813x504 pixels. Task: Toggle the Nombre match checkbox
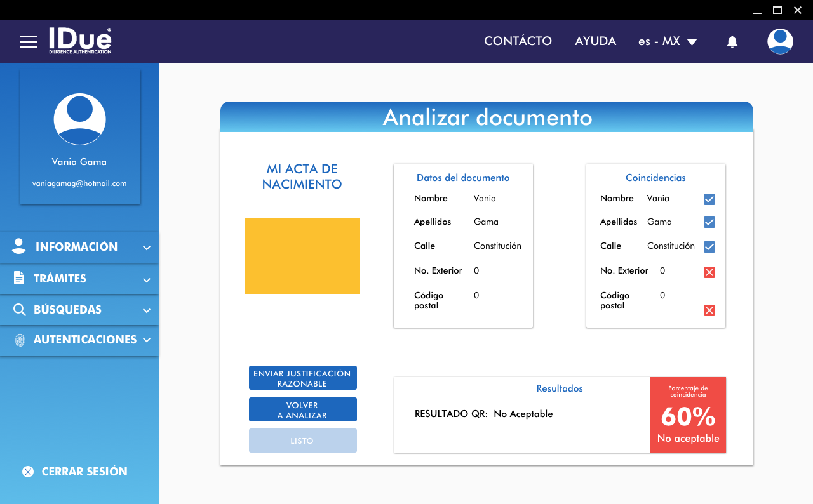709,199
